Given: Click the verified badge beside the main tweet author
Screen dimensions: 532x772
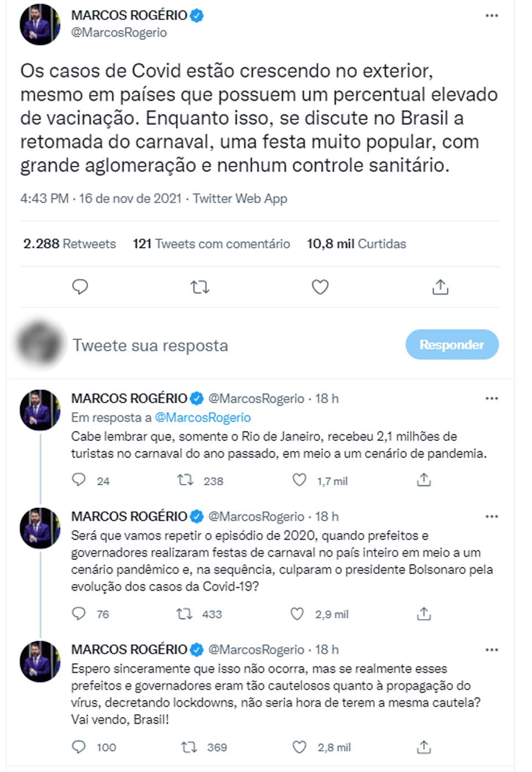Looking at the screenshot, I should (x=197, y=16).
